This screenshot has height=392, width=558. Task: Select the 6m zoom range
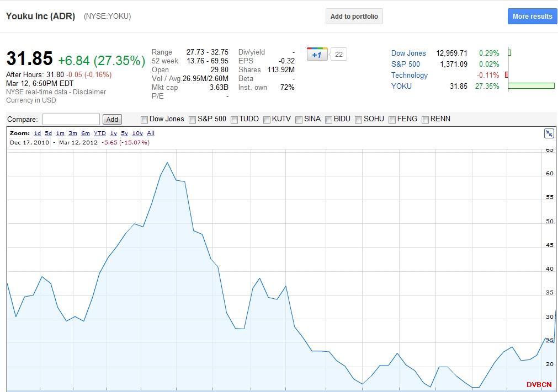click(x=86, y=133)
